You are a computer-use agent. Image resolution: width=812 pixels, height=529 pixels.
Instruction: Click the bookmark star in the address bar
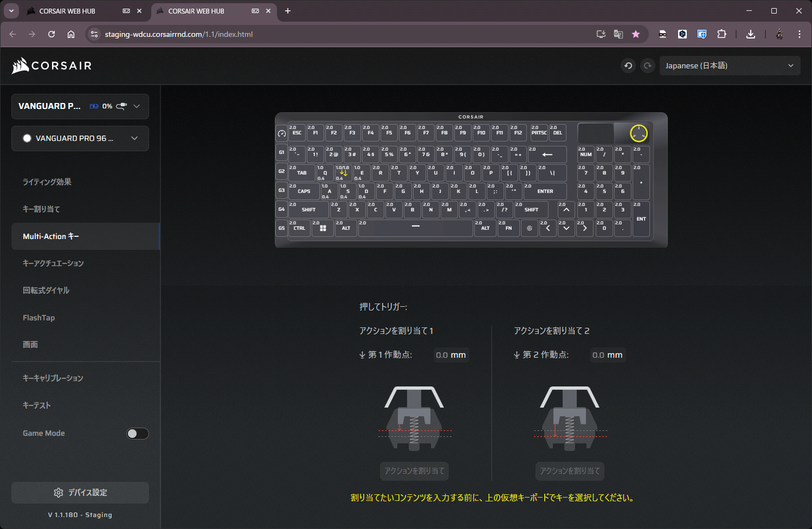coord(636,34)
